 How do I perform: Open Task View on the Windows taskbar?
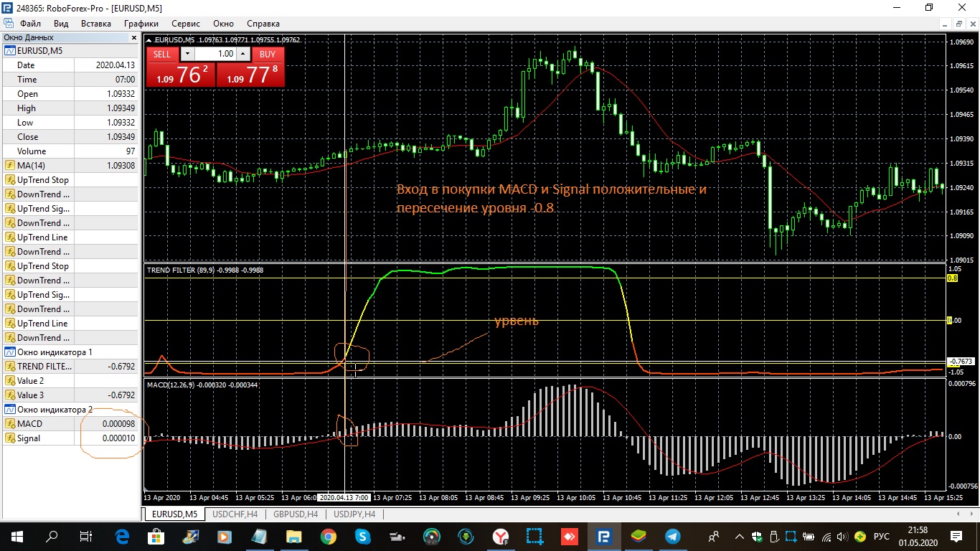pos(85,536)
